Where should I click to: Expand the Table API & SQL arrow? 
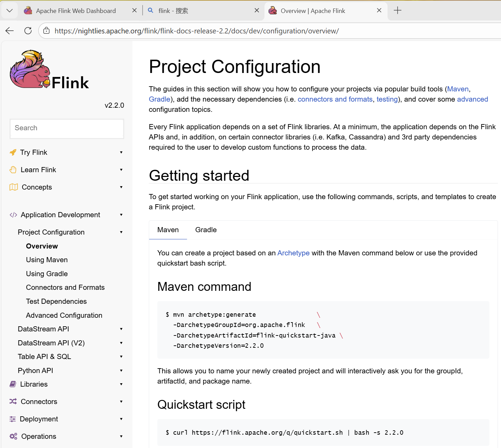pyautogui.click(x=121, y=357)
